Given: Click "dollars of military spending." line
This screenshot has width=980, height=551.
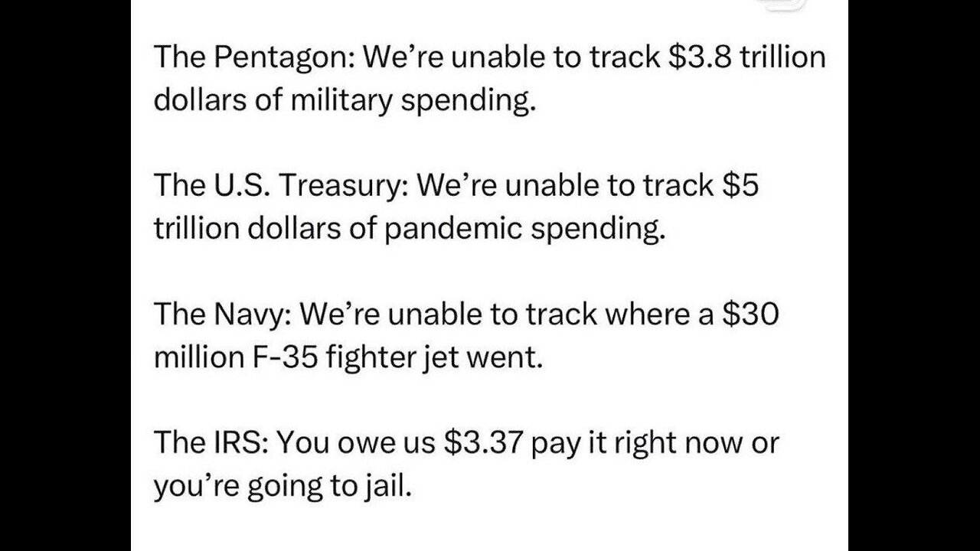Looking at the screenshot, I should coord(342,102).
